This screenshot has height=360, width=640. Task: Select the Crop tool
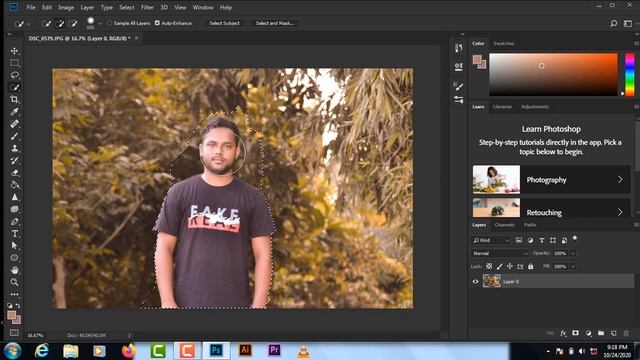(x=15, y=100)
